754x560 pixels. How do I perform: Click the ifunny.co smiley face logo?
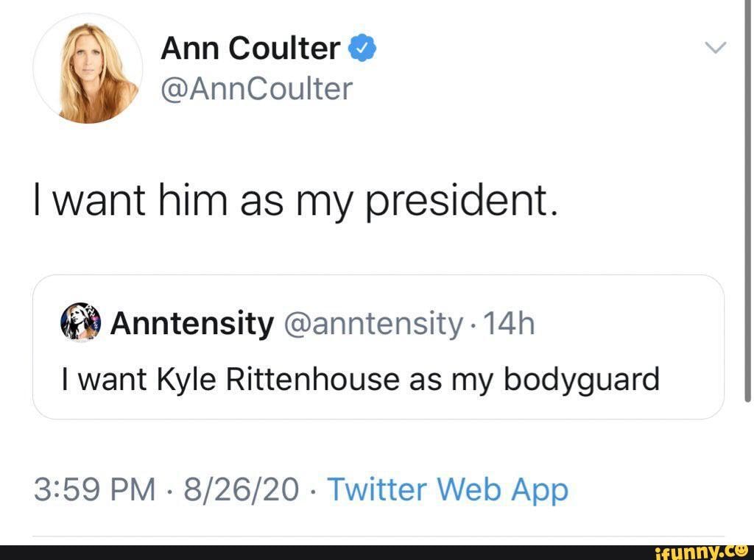click(x=742, y=551)
